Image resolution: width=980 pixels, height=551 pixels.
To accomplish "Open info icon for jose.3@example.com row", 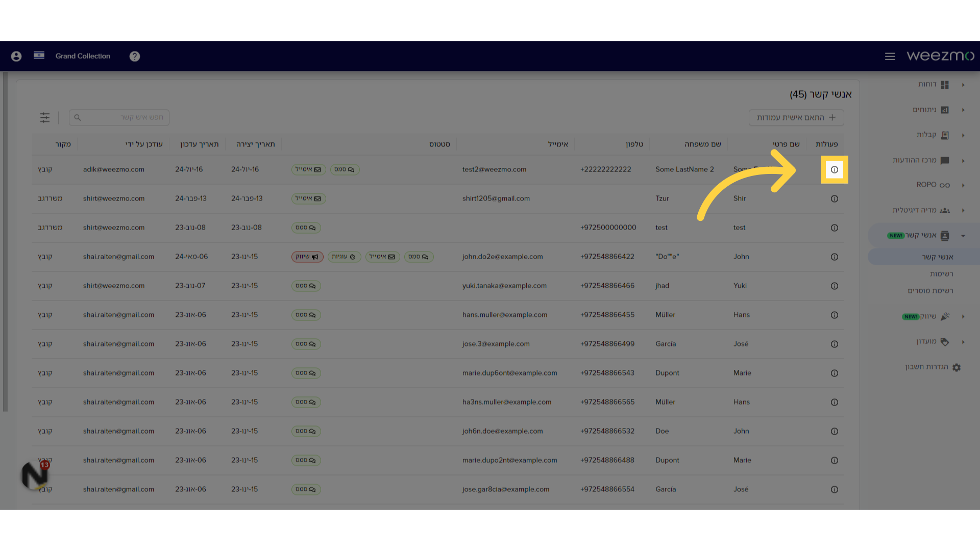I will click(835, 344).
